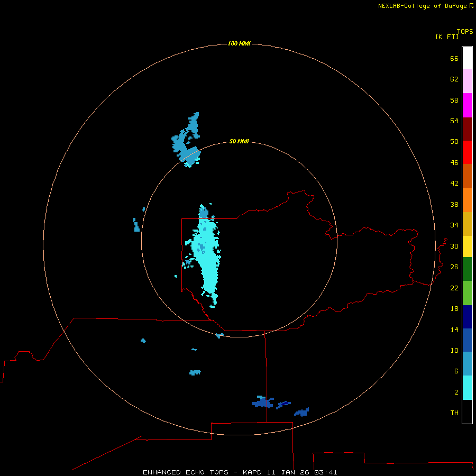
Task: Select the 14 legend value
Action: pyautogui.click(x=454, y=329)
